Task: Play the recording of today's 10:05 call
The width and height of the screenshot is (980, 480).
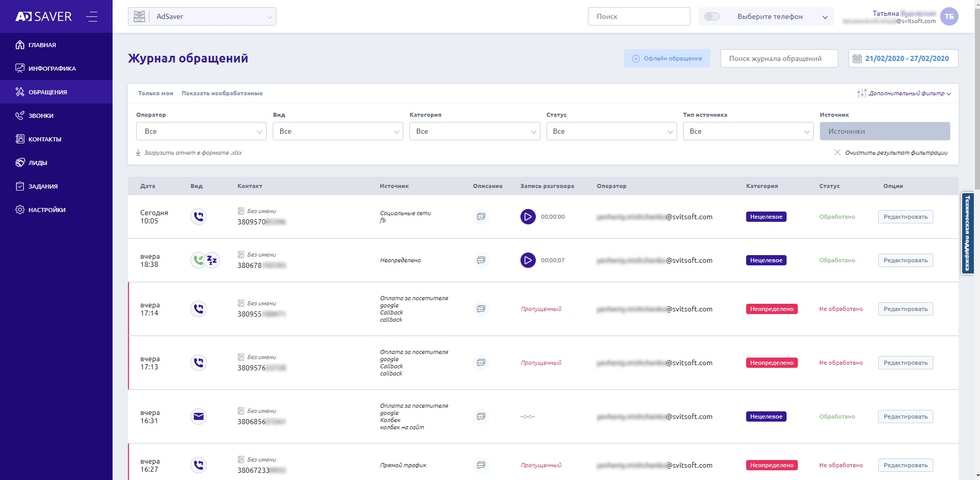Action: (528, 217)
